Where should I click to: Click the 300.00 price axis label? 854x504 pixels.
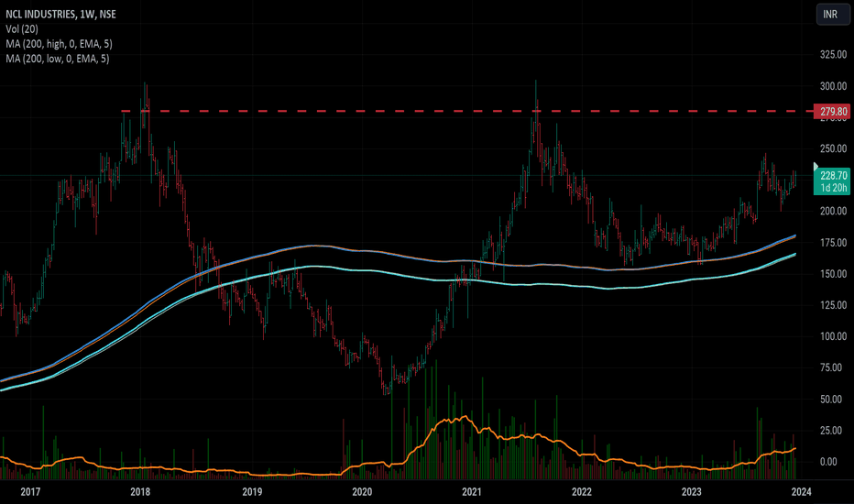coord(833,86)
